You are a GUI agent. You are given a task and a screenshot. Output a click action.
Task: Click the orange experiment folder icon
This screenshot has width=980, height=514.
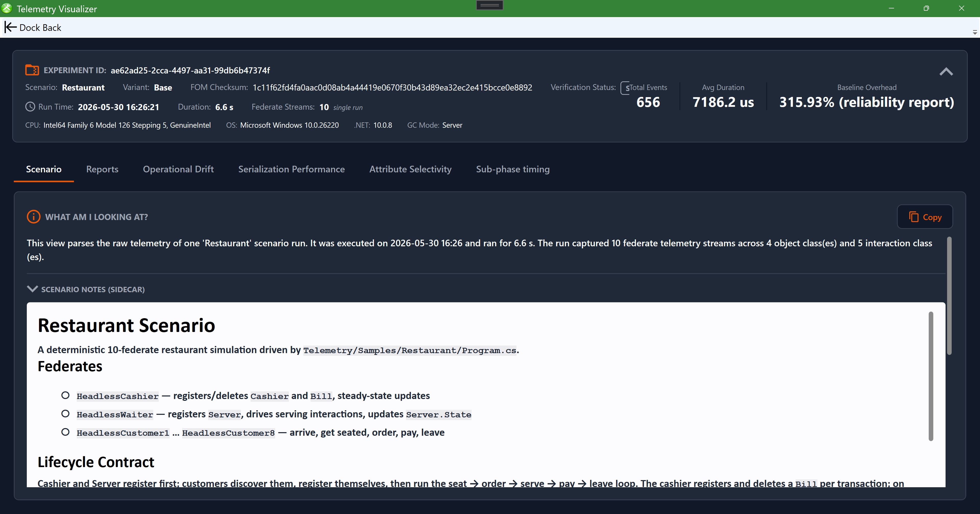pos(32,70)
